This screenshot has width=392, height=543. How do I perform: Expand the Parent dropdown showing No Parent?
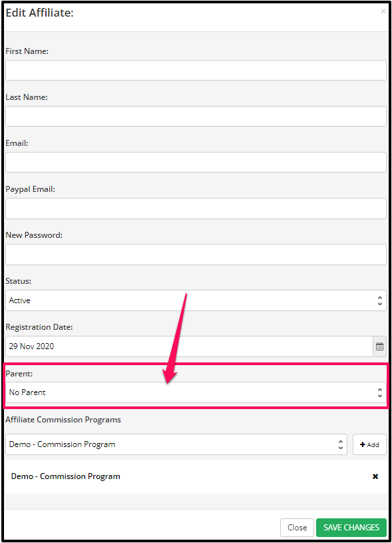196,392
